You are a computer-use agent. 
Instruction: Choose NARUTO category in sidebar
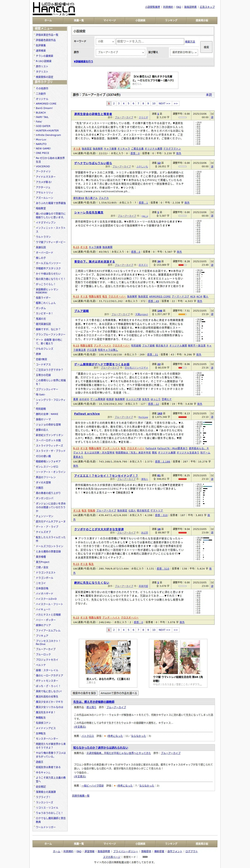(x=41, y=144)
